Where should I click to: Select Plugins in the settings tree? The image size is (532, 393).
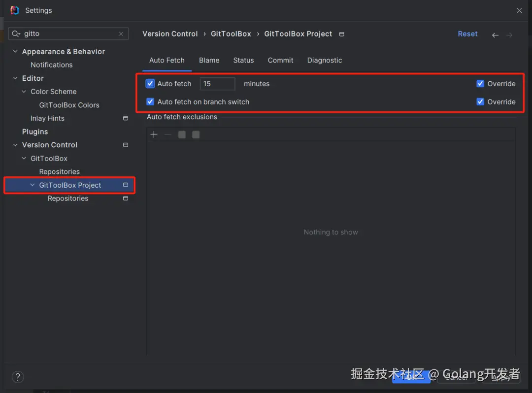coord(35,131)
